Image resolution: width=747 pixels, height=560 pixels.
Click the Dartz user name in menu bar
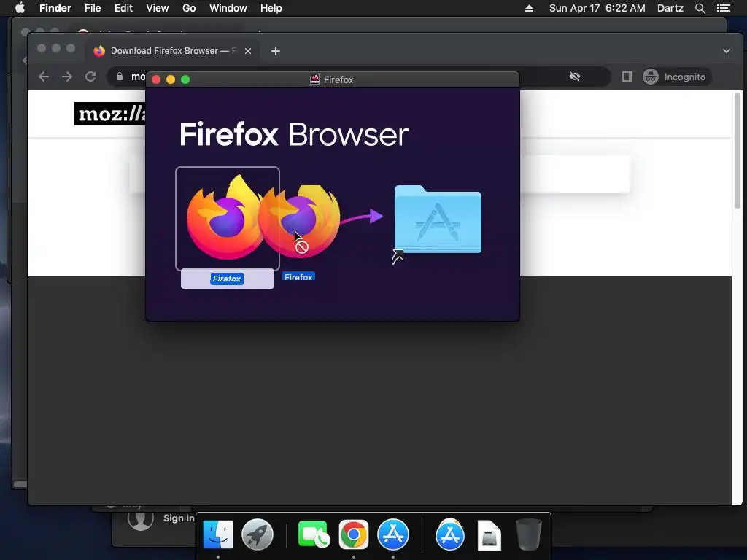(670, 8)
